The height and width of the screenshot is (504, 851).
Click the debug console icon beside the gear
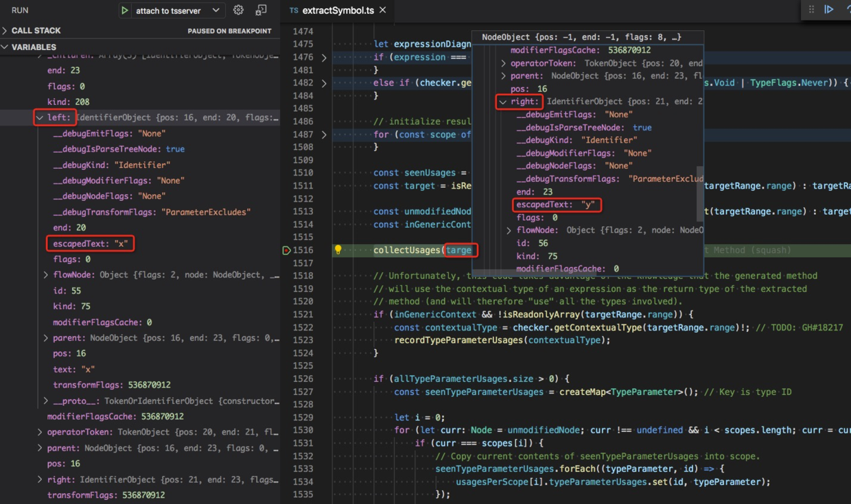click(x=261, y=10)
